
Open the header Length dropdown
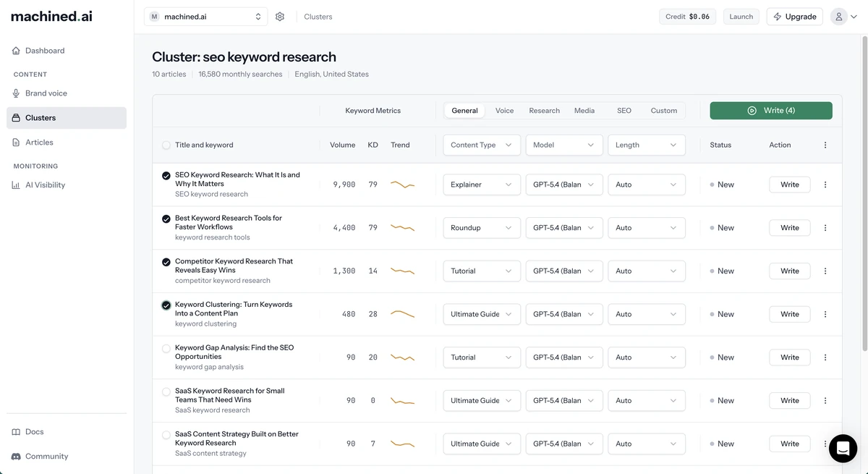647,145
